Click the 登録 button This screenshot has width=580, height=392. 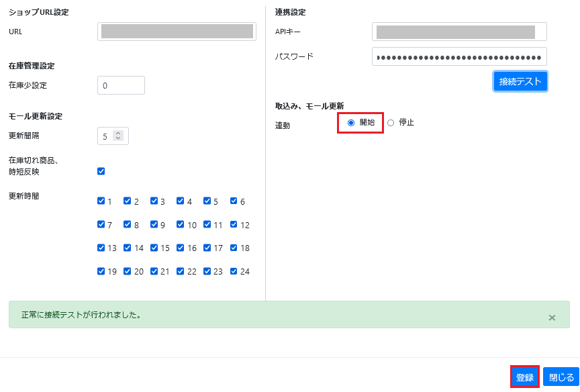[x=524, y=377]
